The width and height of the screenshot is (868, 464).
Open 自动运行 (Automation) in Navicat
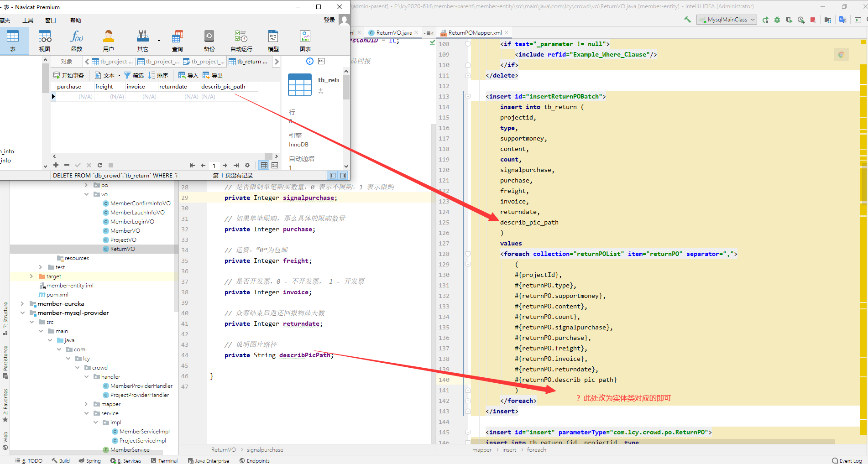click(x=241, y=40)
